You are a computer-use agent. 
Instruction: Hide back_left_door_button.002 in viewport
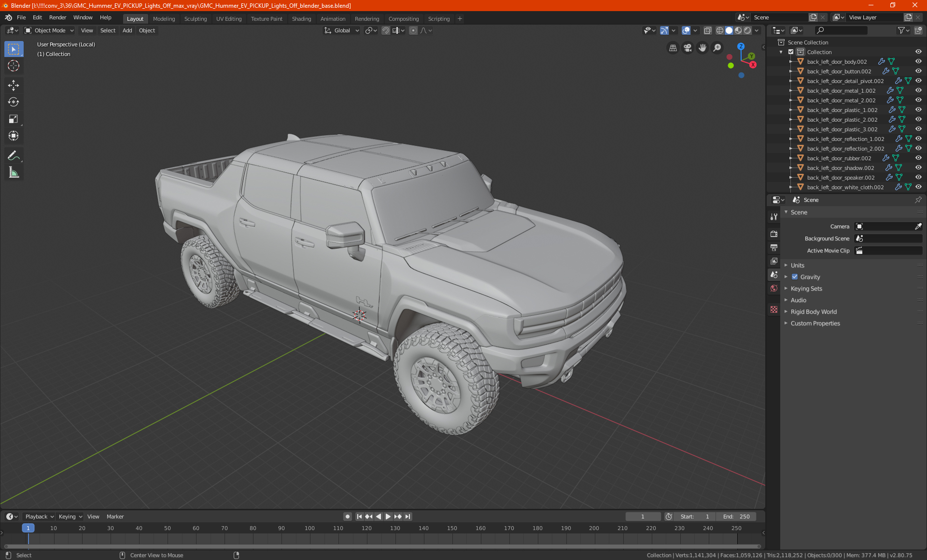click(918, 71)
